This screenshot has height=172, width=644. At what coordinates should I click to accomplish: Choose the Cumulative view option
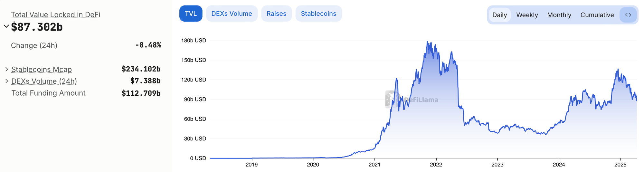pos(597,15)
